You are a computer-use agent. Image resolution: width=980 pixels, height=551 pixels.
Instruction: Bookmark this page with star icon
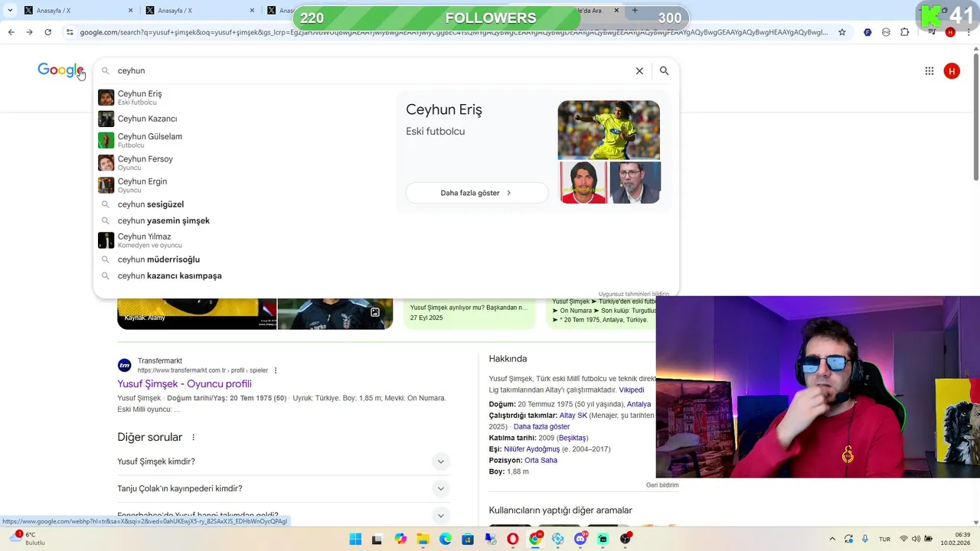coord(842,32)
